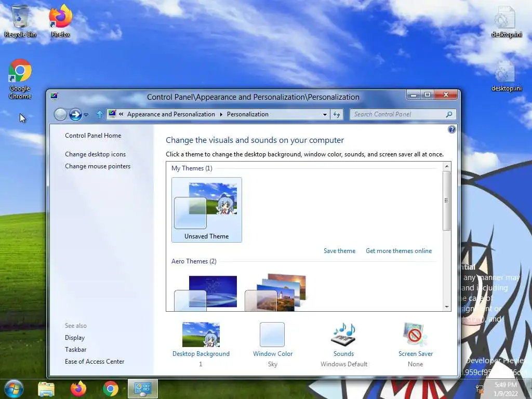Expand the address bar history dropdown
The height and width of the screenshot is (399, 532).
pos(325,114)
